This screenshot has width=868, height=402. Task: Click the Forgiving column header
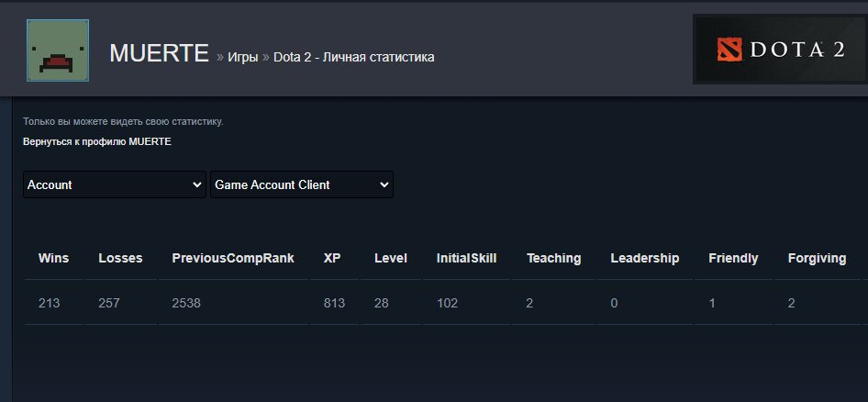(817, 258)
